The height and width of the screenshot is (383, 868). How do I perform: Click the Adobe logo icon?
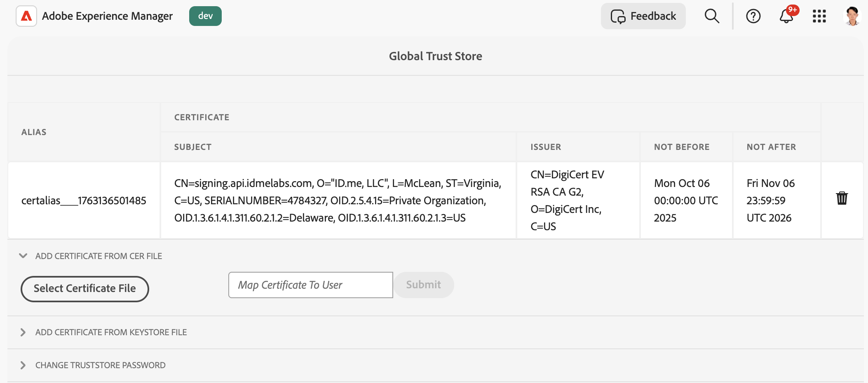(26, 16)
